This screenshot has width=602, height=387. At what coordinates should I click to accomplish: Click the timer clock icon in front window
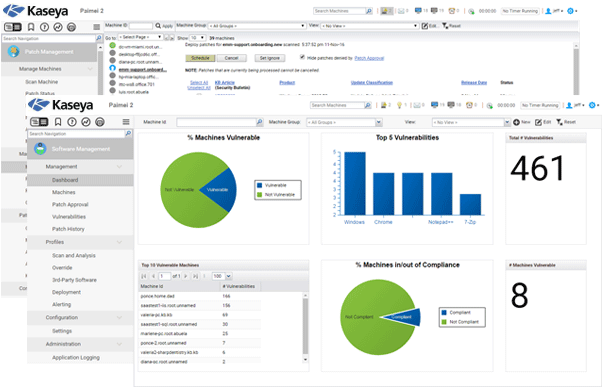pos(490,106)
